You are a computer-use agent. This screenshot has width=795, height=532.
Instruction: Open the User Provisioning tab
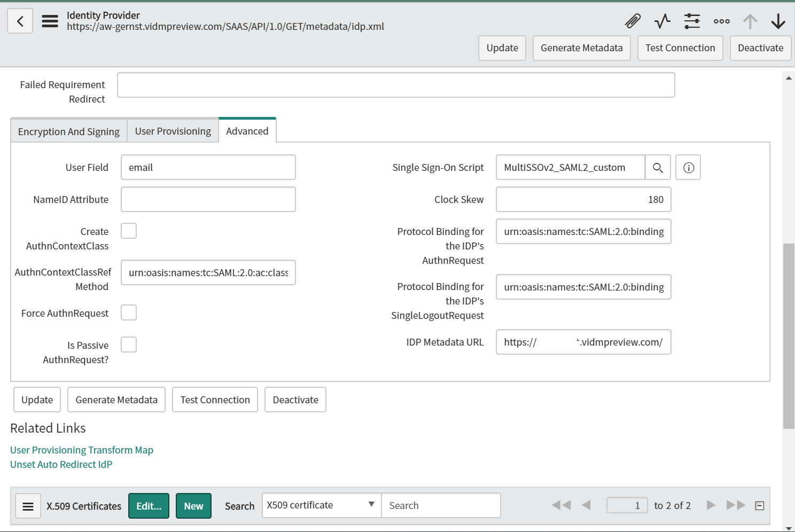[x=173, y=131]
